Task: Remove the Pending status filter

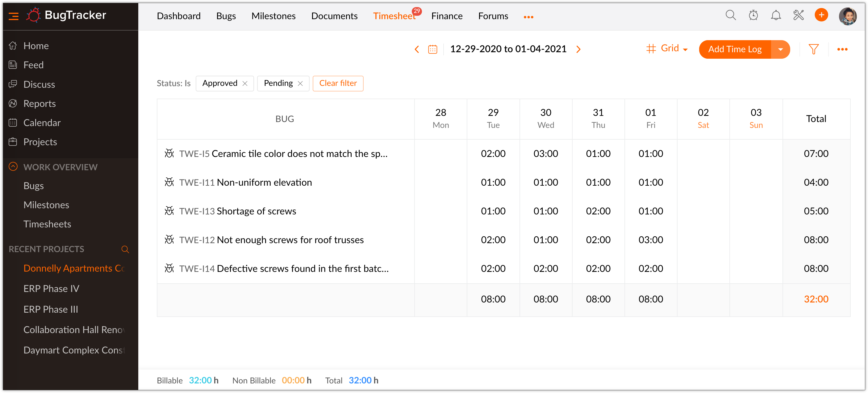Action: tap(300, 84)
